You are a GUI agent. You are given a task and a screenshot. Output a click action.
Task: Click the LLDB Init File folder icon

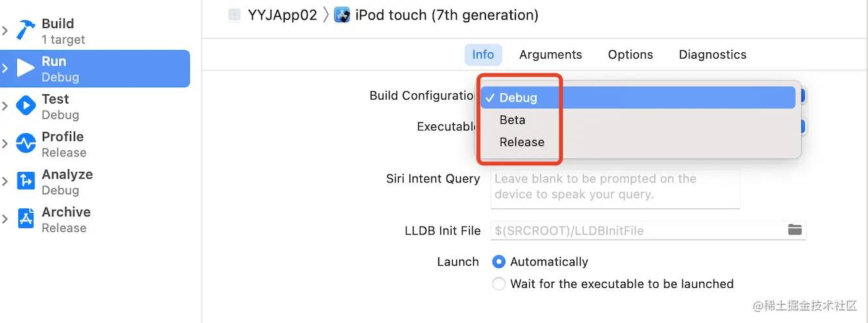(x=794, y=230)
